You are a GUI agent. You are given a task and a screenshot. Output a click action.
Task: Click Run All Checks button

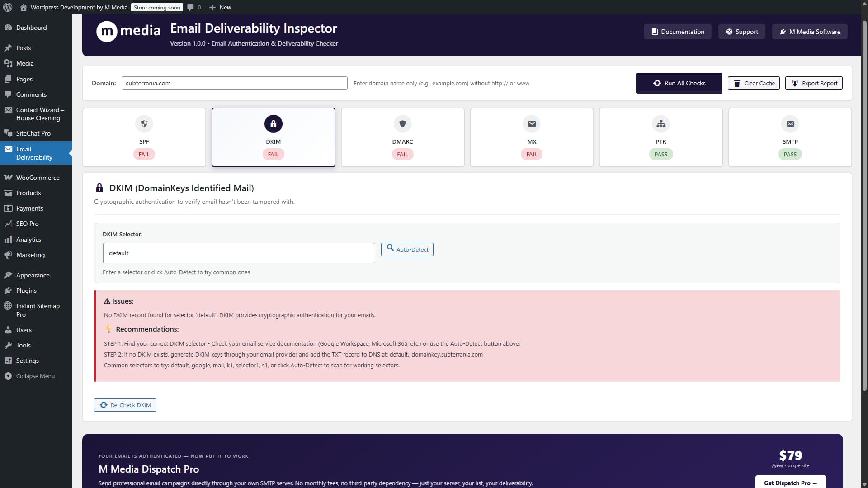(x=679, y=83)
